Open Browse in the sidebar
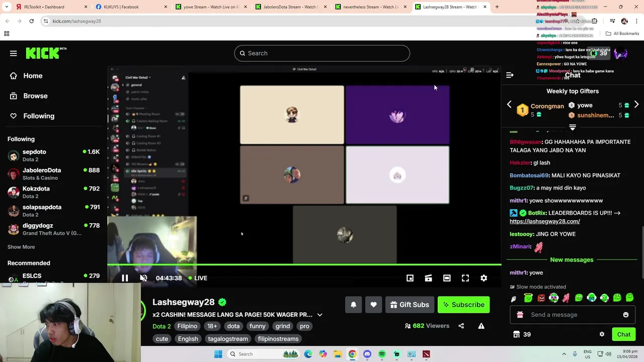This screenshot has width=644, height=362. (x=35, y=96)
